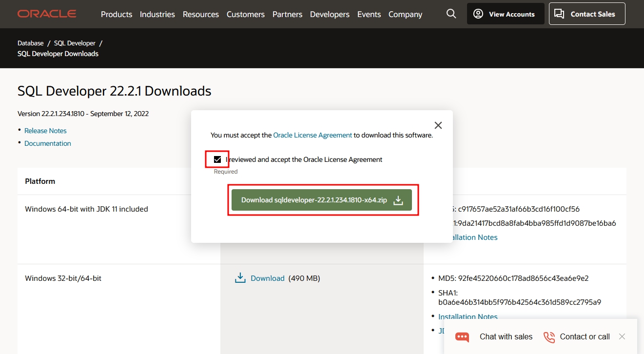The image size is (644, 354).
Task: Open the Customers menu
Action: [x=246, y=14]
